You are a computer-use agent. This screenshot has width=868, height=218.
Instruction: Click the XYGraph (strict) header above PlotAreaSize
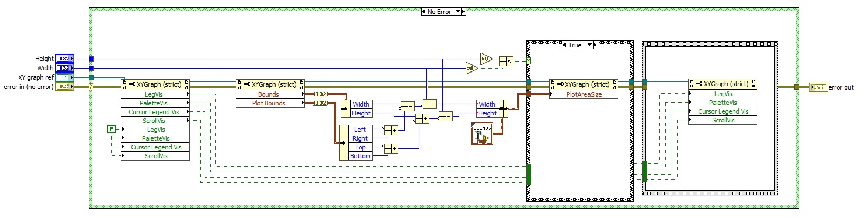pyautogui.click(x=584, y=84)
